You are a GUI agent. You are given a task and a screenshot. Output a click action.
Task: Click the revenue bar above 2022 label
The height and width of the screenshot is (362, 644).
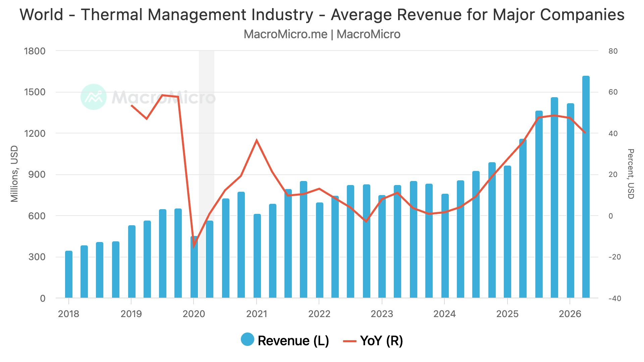(x=320, y=250)
